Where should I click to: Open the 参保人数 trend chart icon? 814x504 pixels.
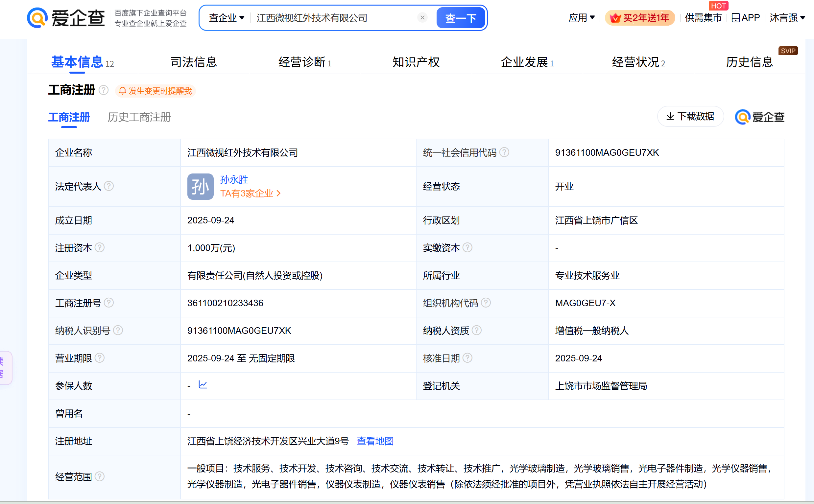click(203, 385)
